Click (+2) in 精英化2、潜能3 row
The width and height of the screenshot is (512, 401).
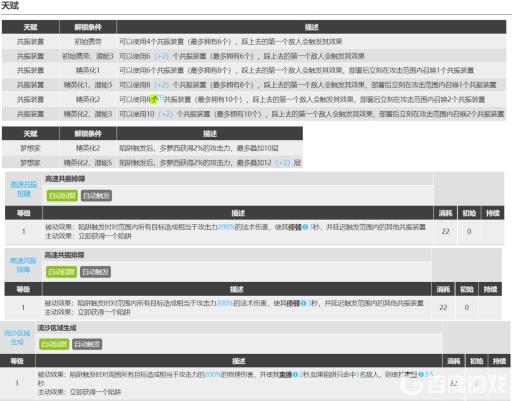[165, 114]
